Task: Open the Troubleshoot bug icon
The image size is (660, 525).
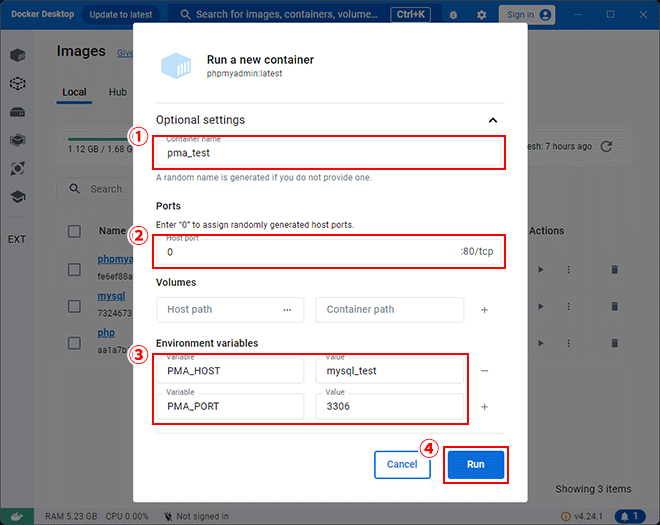Action: (454, 15)
